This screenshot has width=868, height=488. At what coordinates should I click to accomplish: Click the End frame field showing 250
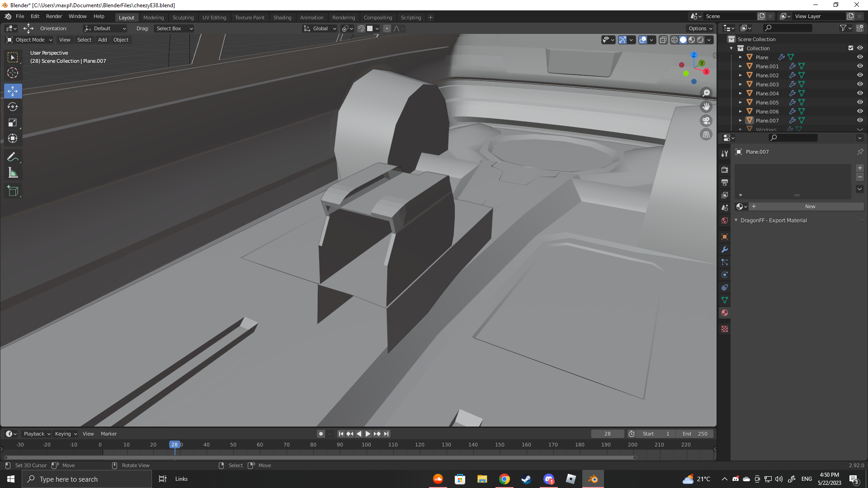click(x=695, y=434)
